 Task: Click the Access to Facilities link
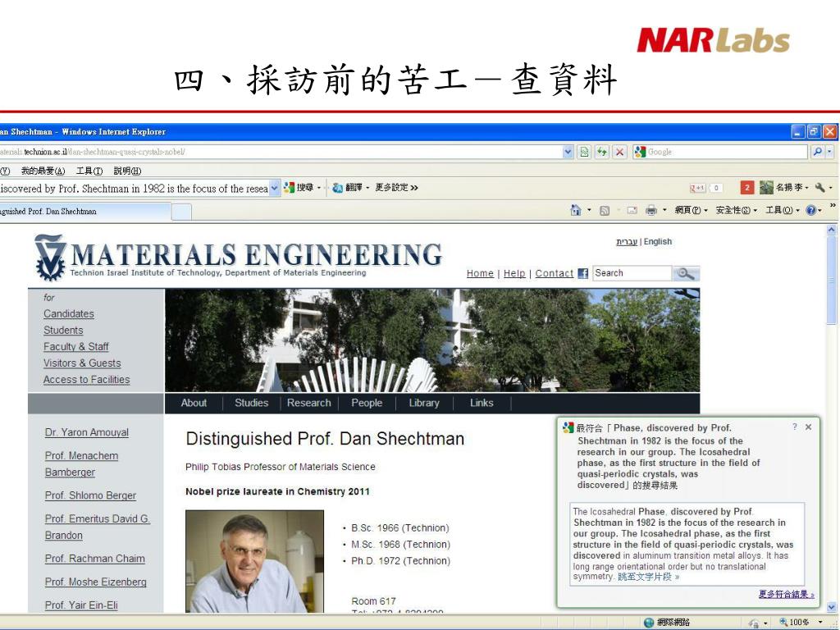pyautogui.click(x=87, y=379)
